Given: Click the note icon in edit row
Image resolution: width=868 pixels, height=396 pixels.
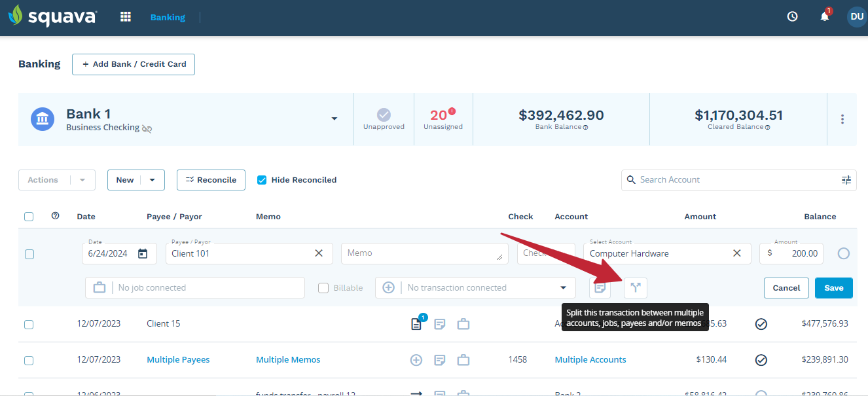Looking at the screenshot, I should (x=600, y=287).
